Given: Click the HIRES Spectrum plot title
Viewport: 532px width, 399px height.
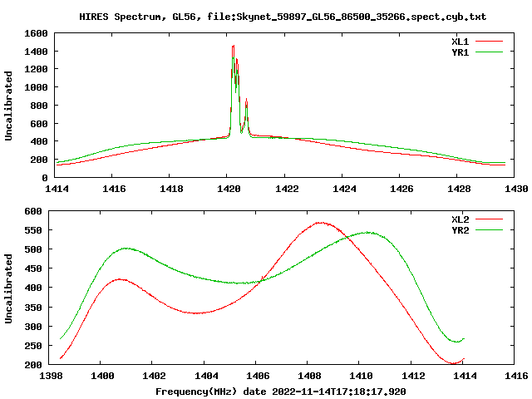Looking at the screenshot, I should coord(283,17).
